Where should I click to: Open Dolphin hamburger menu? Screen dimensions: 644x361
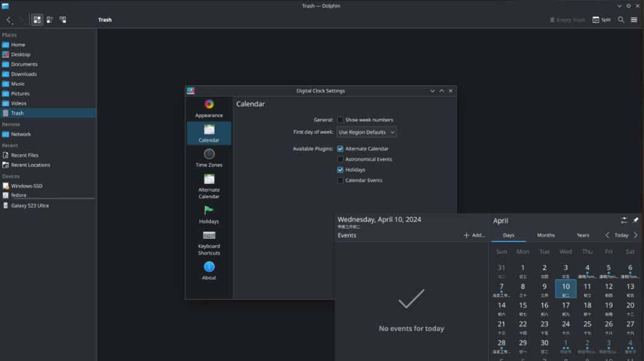coord(633,20)
